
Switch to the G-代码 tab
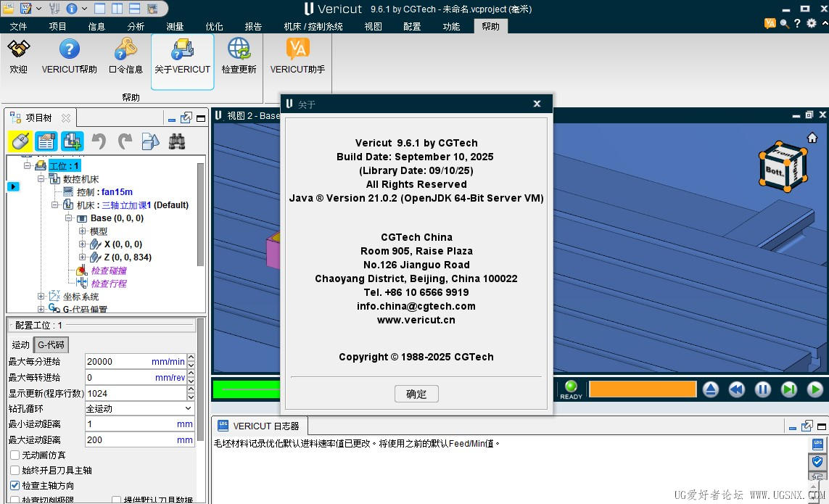pyautogui.click(x=51, y=345)
